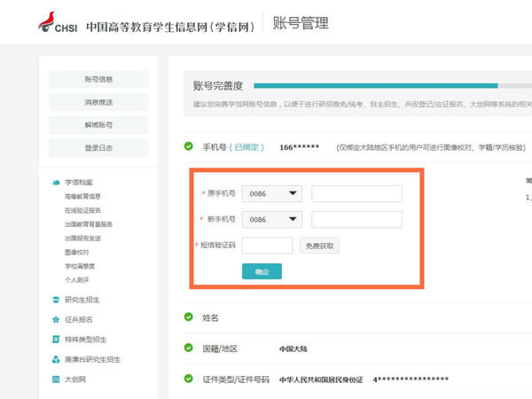
Task: Select 消息推送 in the sidebar
Action: (x=98, y=102)
